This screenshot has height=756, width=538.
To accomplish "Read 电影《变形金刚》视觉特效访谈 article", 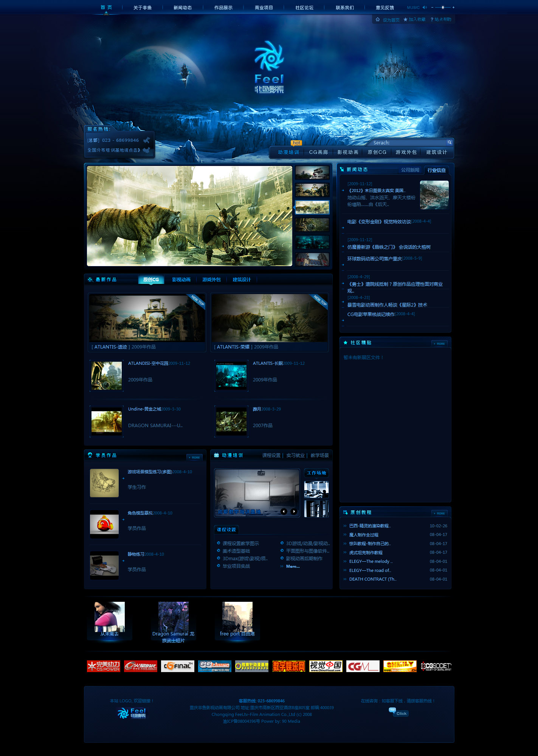I will (379, 222).
